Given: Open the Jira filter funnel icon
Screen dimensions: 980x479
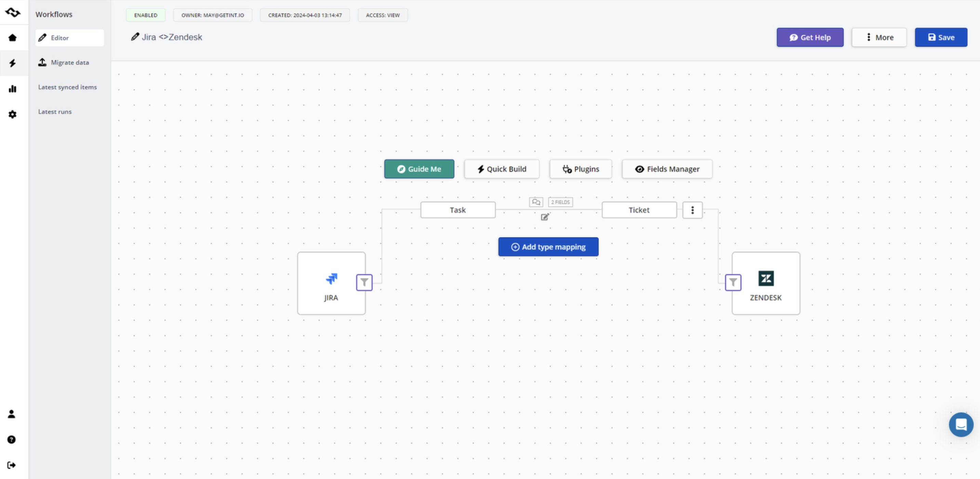Looking at the screenshot, I should click(x=364, y=283).
